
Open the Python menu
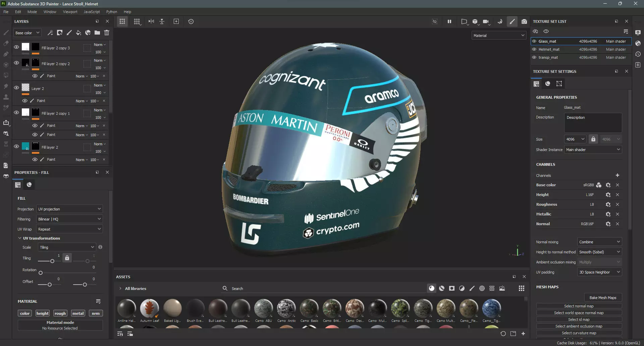(112, 12)
